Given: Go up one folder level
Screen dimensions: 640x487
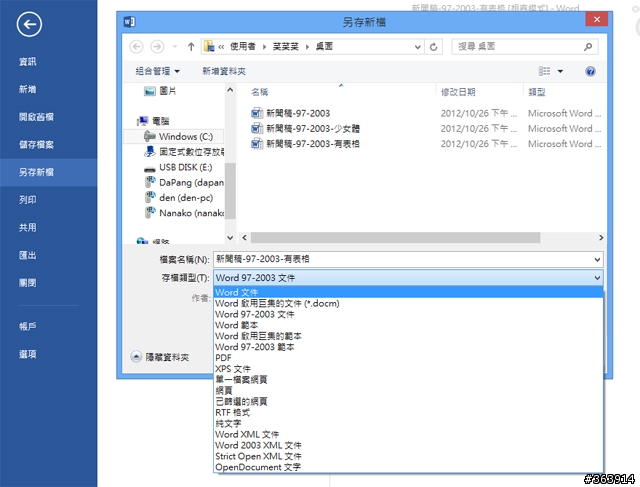Looking at the screenshot, I should click(191, 47).
